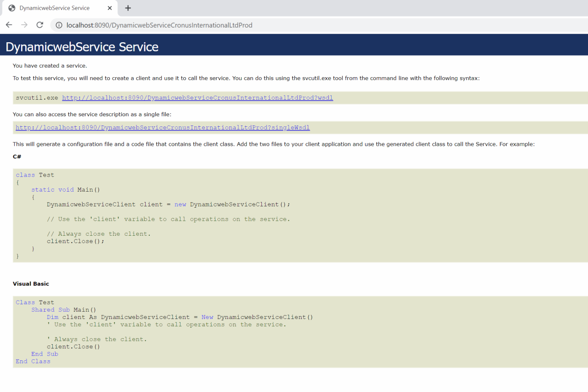Viewport: 588px width, 392px height.
Task: Close the DynamicwebService Service tab
Action: pos(109,8)
